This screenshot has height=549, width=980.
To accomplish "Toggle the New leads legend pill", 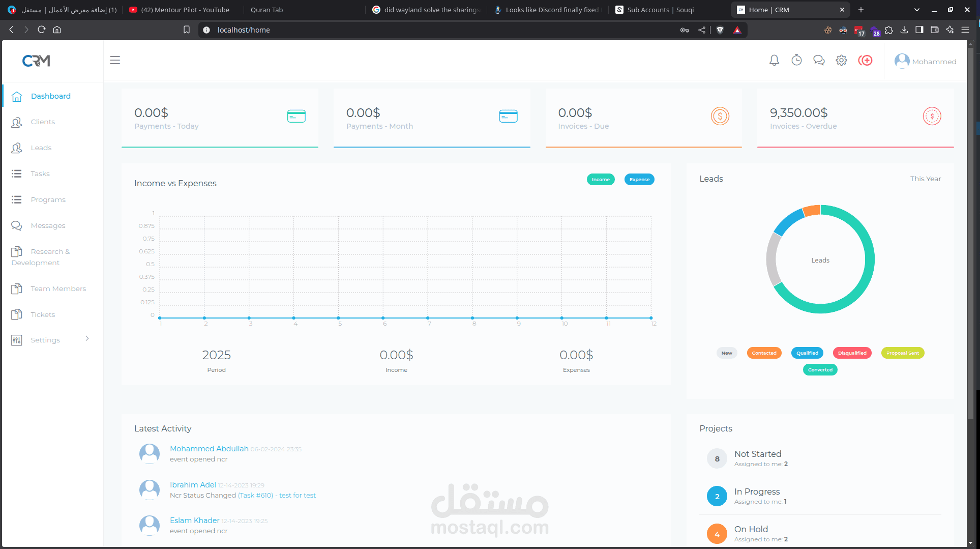I will click(727, 353).
